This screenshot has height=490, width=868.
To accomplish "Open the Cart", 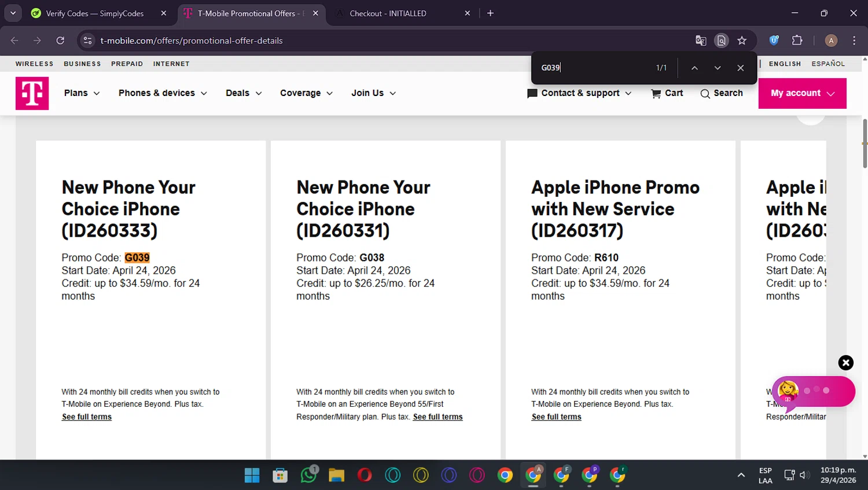I will coord(667,93).
